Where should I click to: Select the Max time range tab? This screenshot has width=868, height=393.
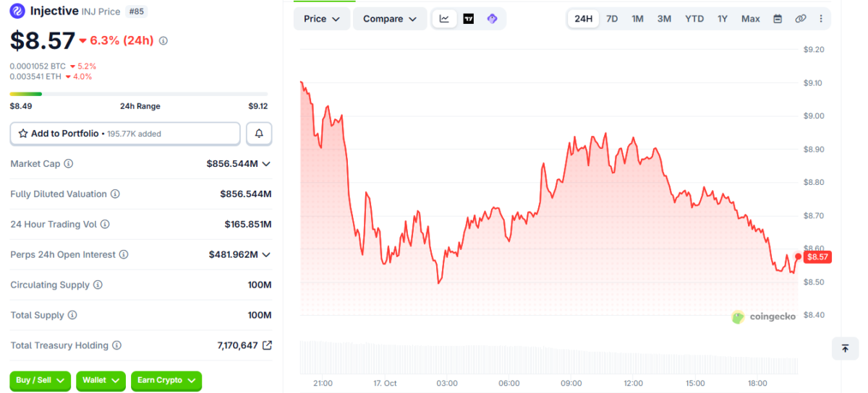[751, 19]
